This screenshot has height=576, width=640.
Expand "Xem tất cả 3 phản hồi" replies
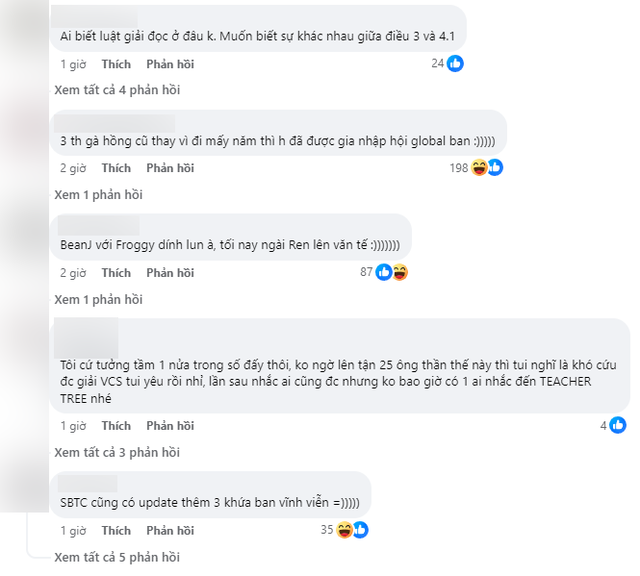(x=116, y=452)
